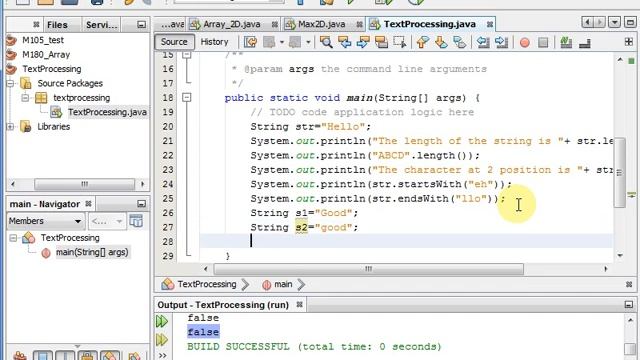Open Members dropdown in Navigator
The height and width of the screenshot is (360, 640).
tap(45, 221)
